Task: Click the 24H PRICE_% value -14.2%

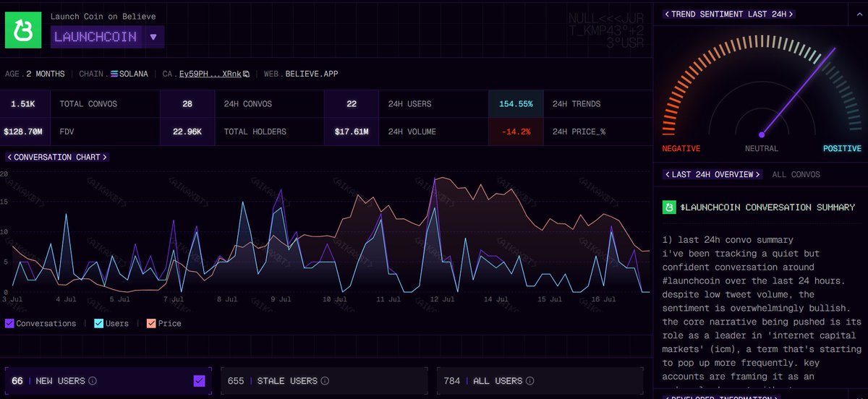Action: pos(515,132)
